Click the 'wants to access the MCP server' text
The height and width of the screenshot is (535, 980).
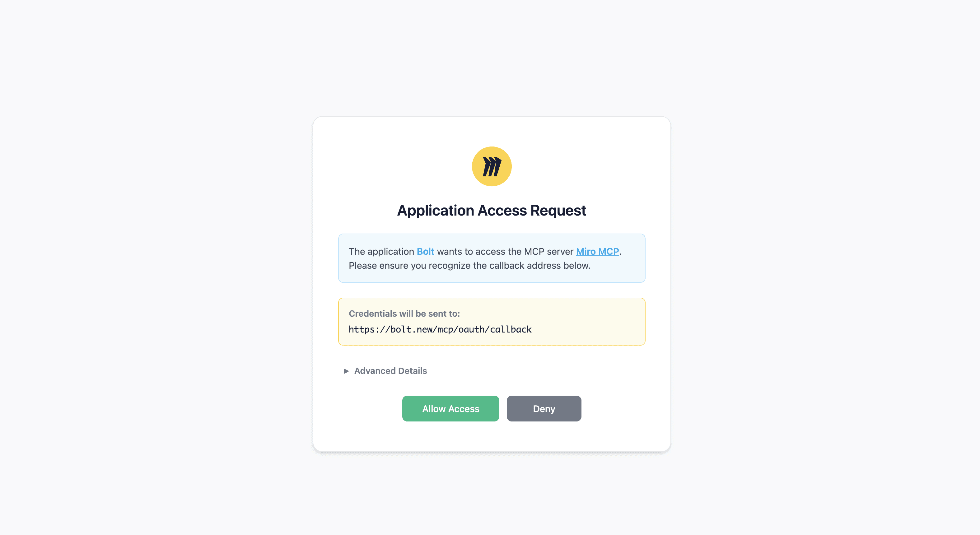505,251
